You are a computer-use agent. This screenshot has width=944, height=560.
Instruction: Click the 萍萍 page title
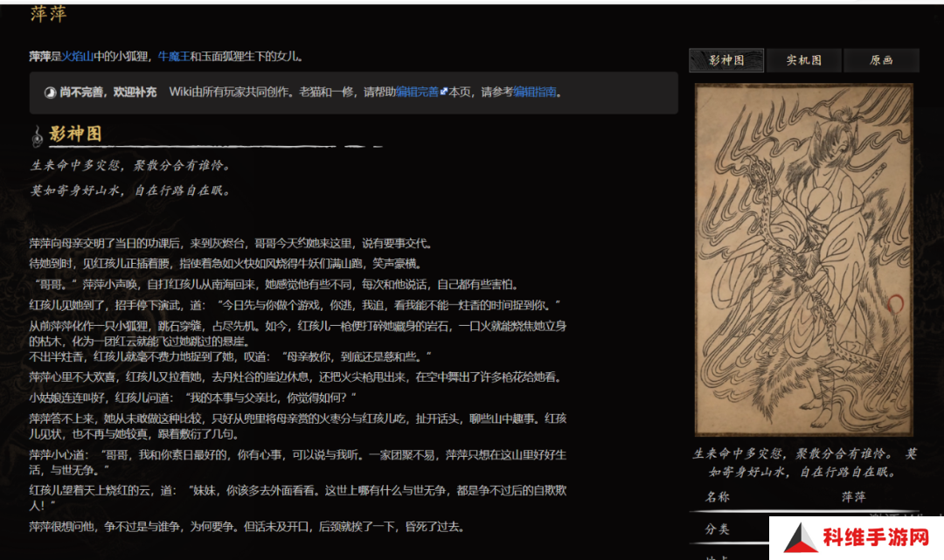[48, 14]
